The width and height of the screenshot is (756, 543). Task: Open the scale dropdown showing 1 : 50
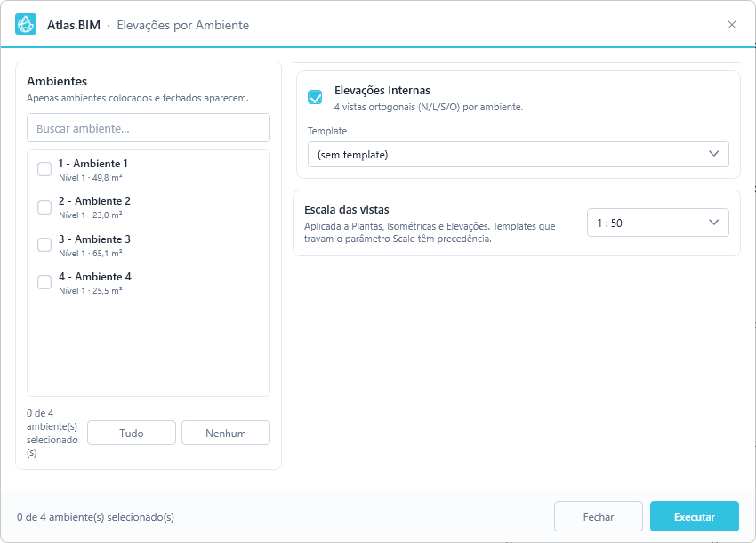point(657,223)
